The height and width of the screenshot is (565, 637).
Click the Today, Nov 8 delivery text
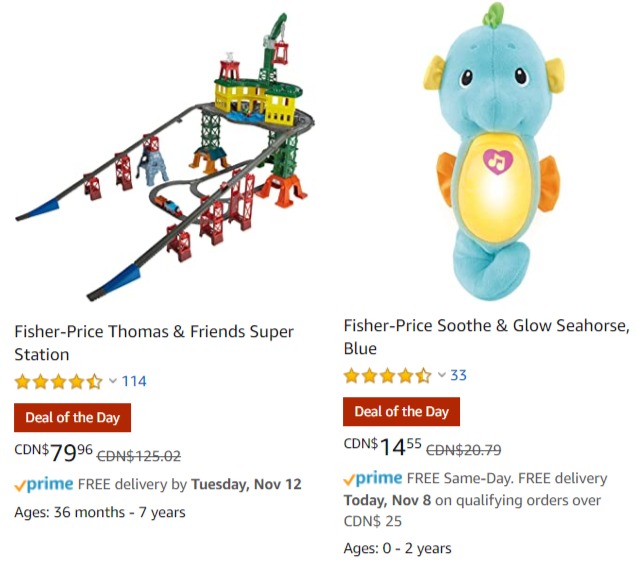[387, 500]
